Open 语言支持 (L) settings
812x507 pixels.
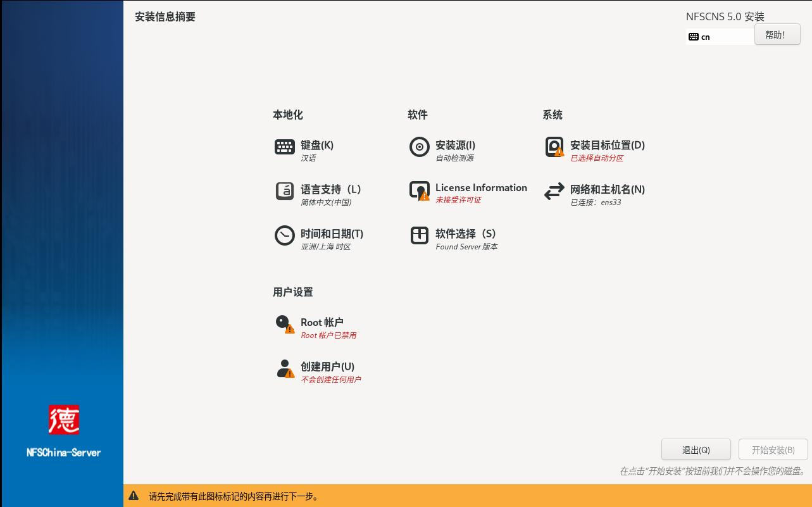tap(330, 189)
